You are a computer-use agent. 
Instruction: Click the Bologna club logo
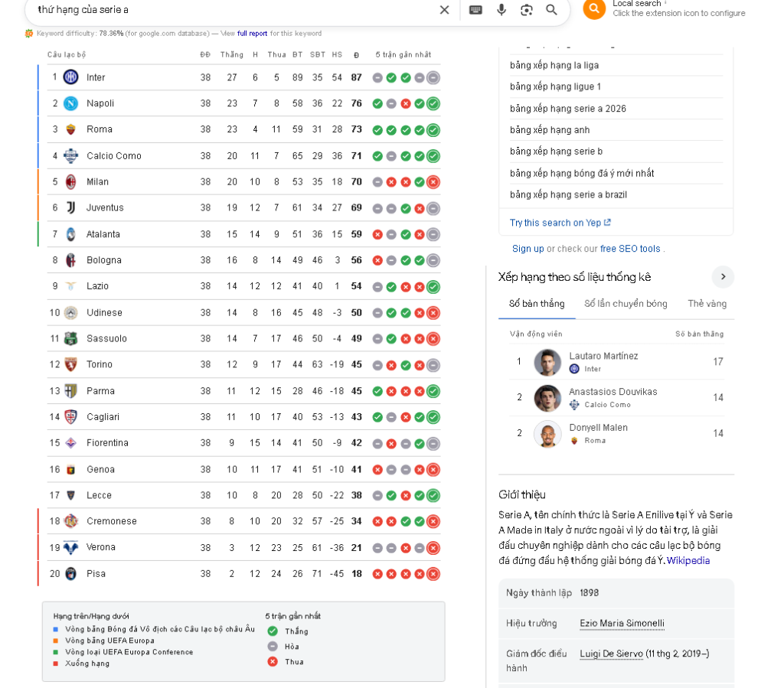[71, 260]
